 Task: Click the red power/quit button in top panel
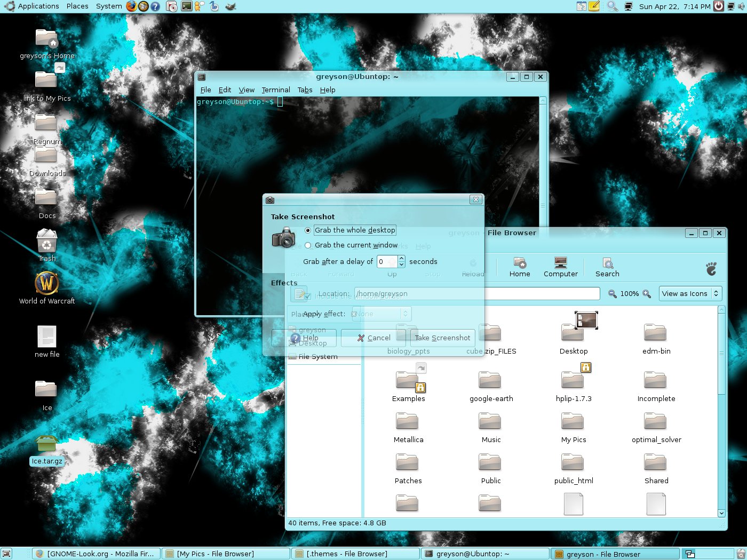click(719, 6)
